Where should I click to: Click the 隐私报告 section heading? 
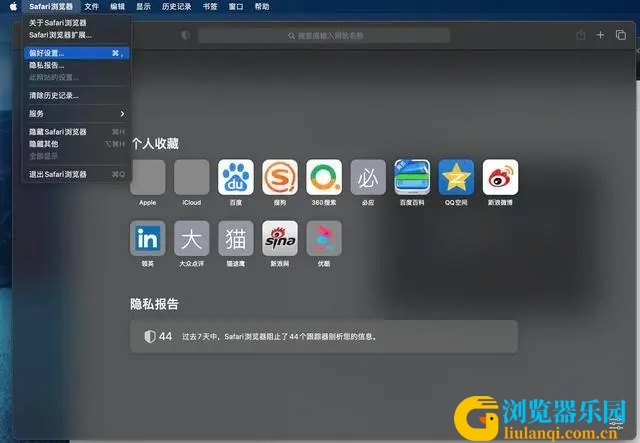coord(154,304)
